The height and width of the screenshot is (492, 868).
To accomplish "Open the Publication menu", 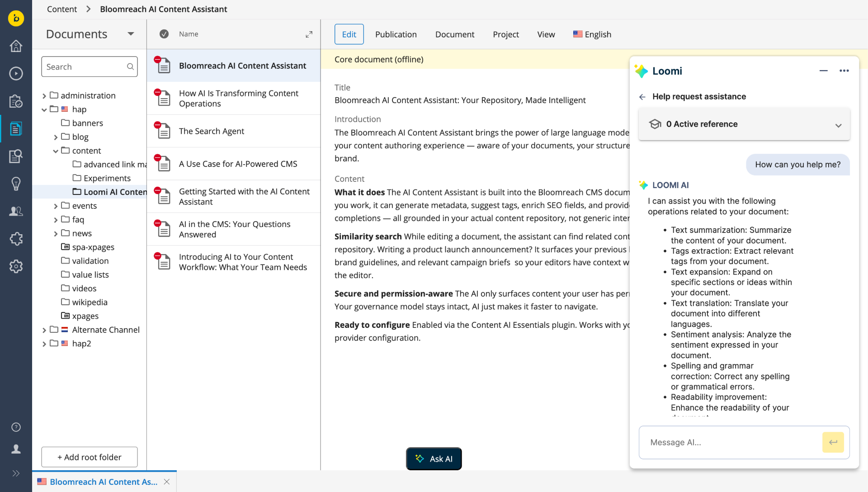I will [x=396, y=34].
